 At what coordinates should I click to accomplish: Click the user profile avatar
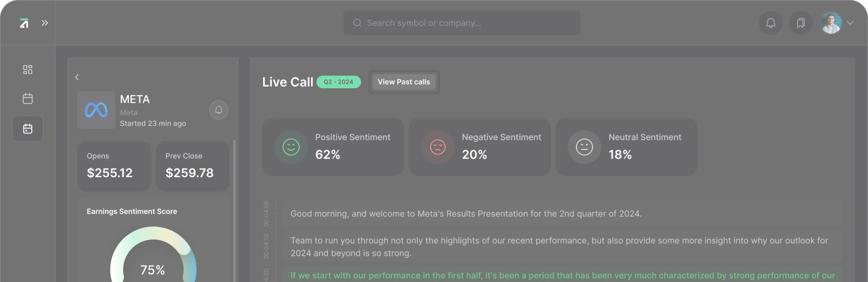(x=831, y=23)
